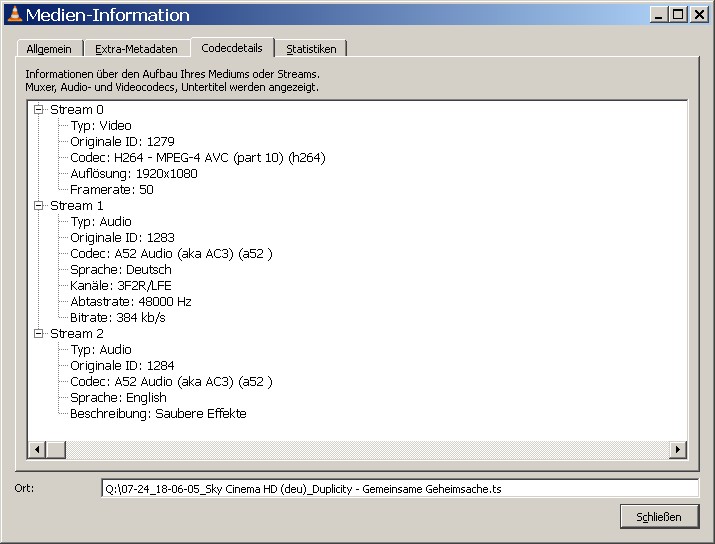Select 'Beschreibung: Saubere Effekte' row
The height and width of the screenshot is (544, 715).
point(158,414)
